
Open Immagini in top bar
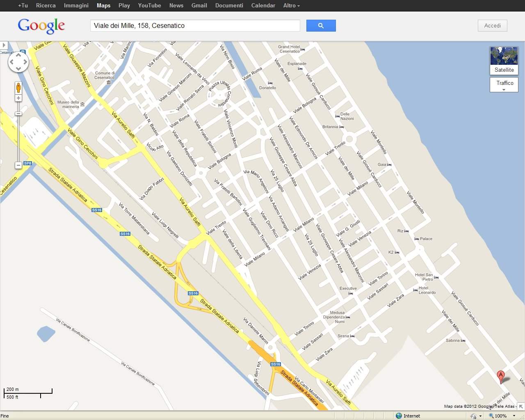76,5
